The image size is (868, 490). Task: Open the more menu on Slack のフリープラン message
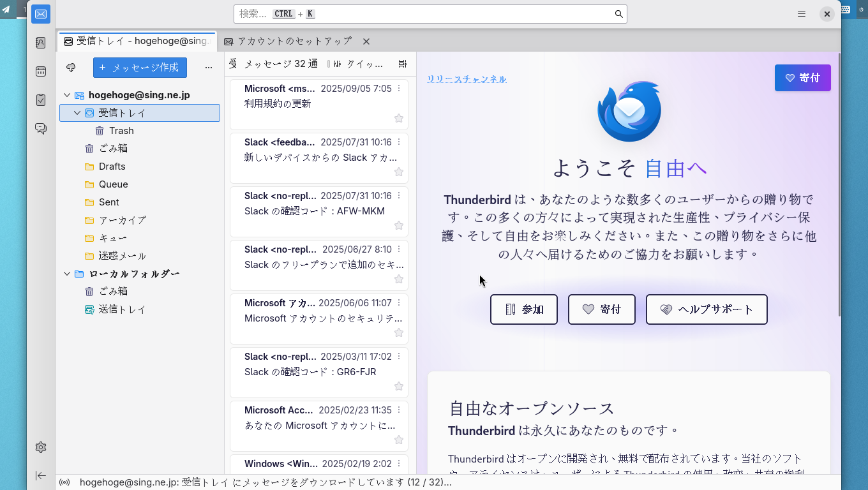coord(400,249)
